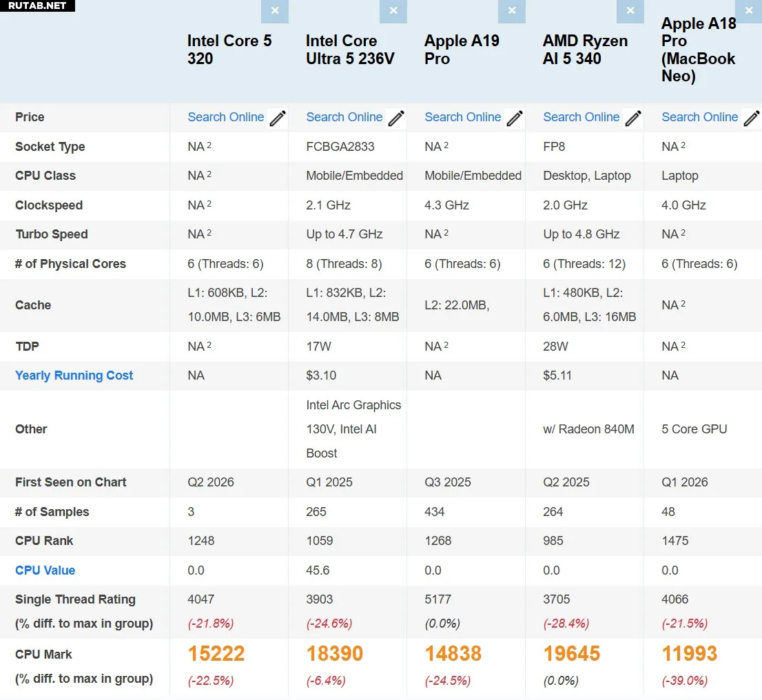Viewport: 762px width, 700px height.
Task: Click pencil icon for Core Ultra 5 236V price
Action: (396, 119)
